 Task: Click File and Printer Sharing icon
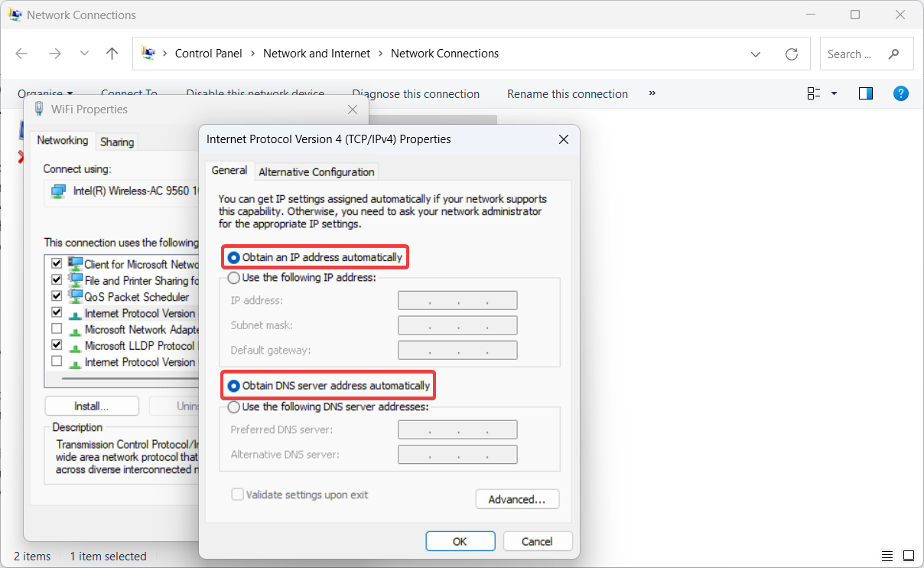click(75, 280)
